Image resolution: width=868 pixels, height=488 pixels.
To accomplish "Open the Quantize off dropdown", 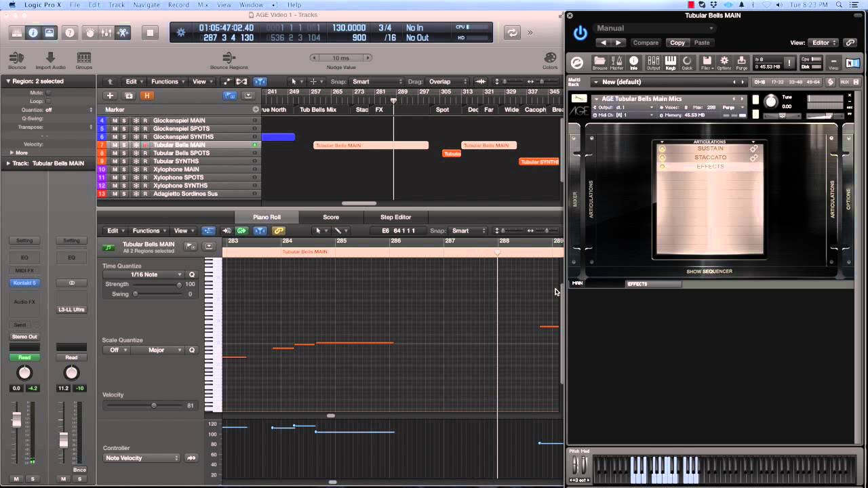I will pyautogui.click(x=68, y=110).
